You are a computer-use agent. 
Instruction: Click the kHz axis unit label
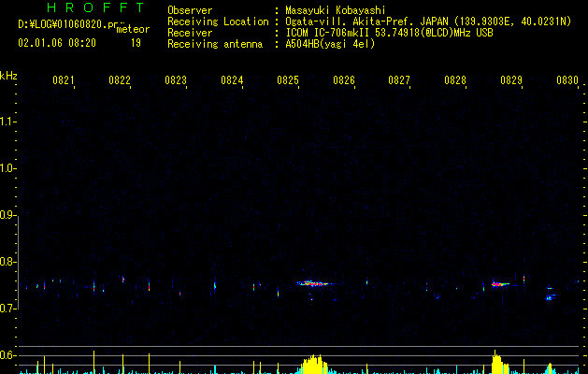8,76
